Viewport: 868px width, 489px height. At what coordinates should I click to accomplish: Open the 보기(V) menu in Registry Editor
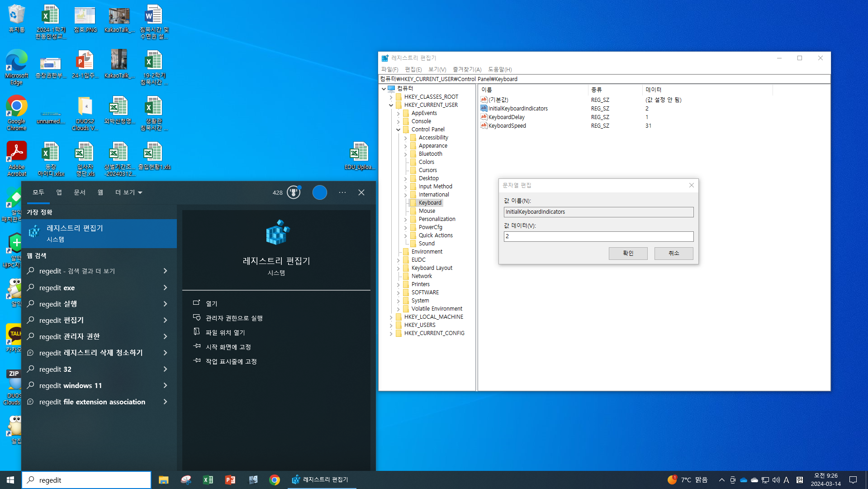437,69
